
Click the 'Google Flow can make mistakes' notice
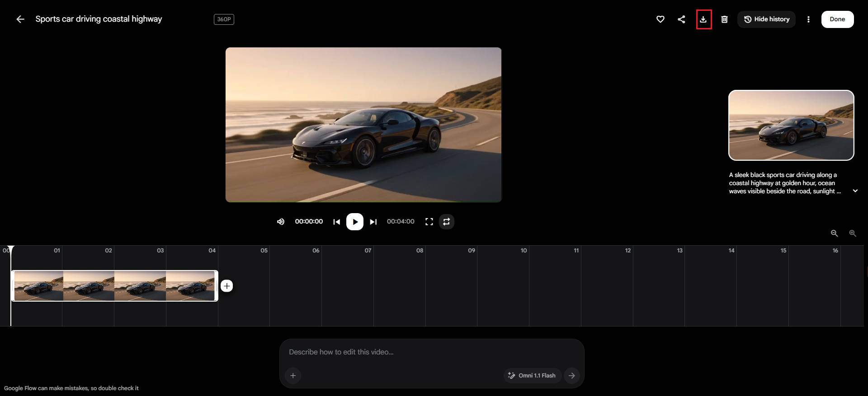point(71,388)
